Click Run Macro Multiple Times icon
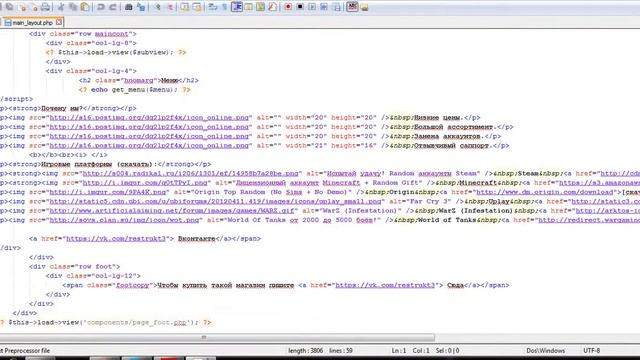 coord(324,7)
